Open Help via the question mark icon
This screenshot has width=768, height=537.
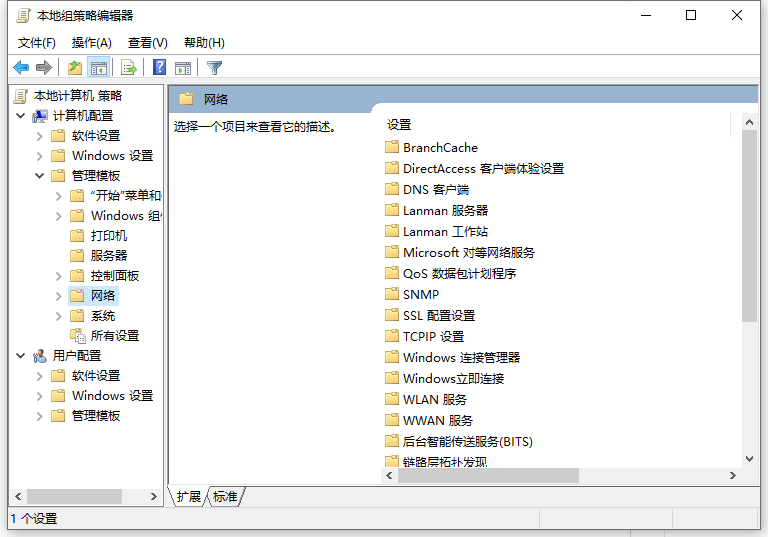[159, 67]
